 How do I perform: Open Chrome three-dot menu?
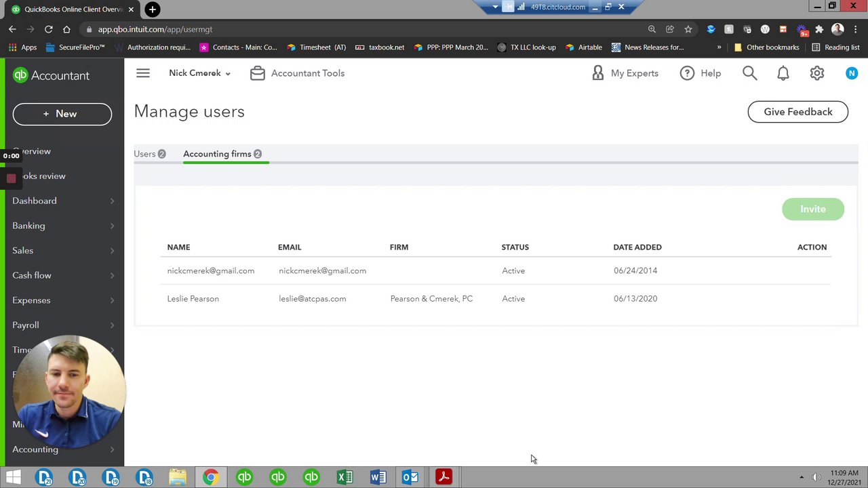coord(856,29)
